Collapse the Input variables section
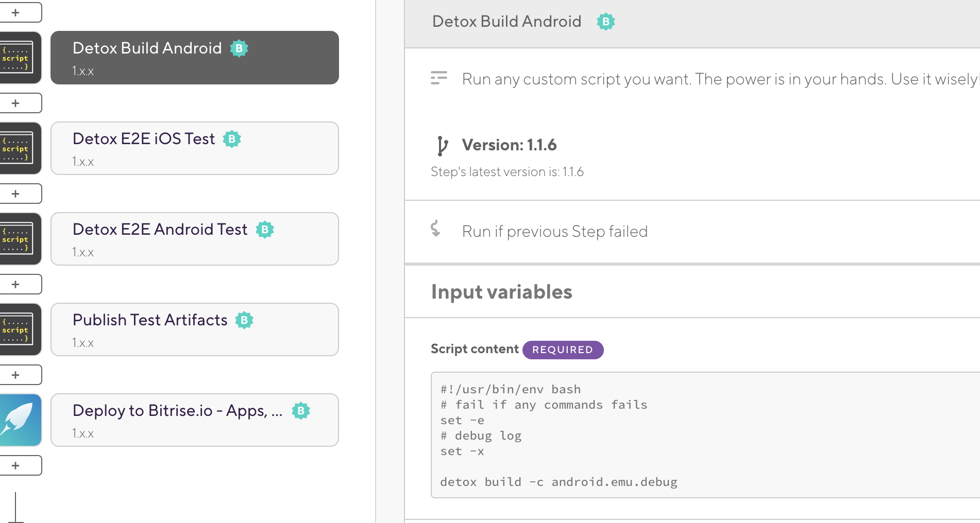This screenshot has height=523, width=980. pos(692,292)
